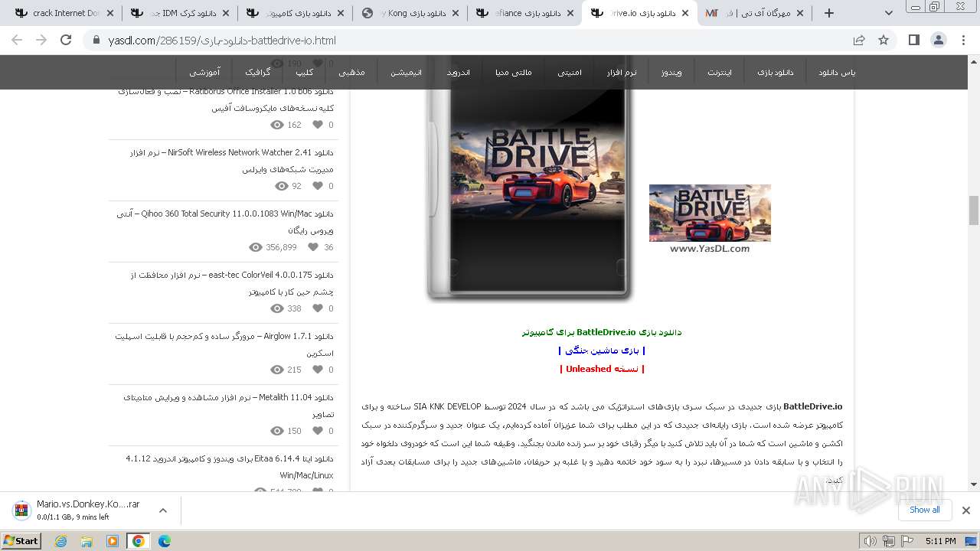Click Show all downloads
Viewport: 980px width, 551px height.
click(x=925, y=510)
